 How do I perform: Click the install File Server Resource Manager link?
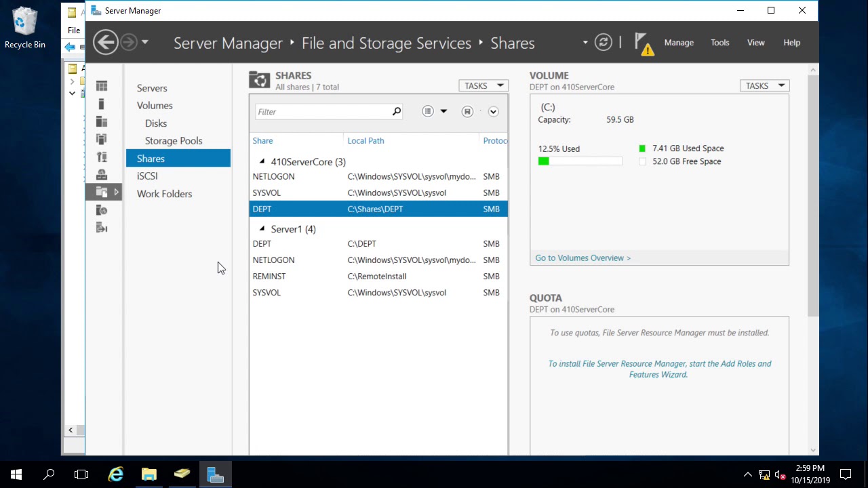(x=659, y=369)
